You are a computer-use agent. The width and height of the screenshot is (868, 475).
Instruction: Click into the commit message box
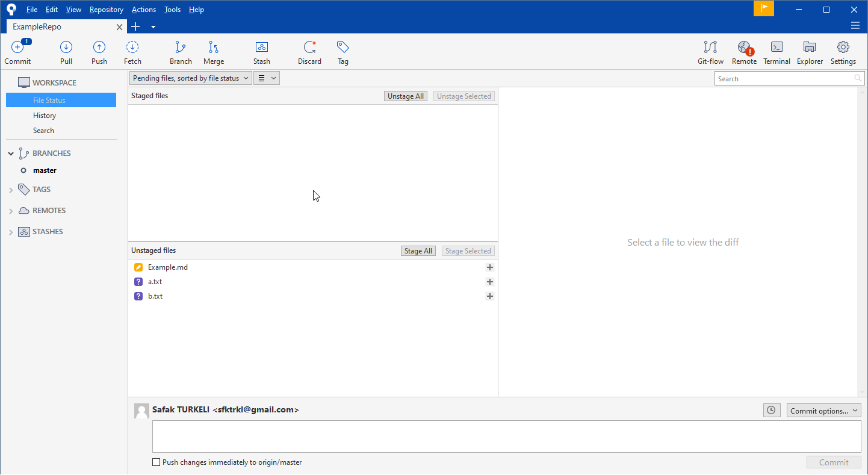point(506,436)
